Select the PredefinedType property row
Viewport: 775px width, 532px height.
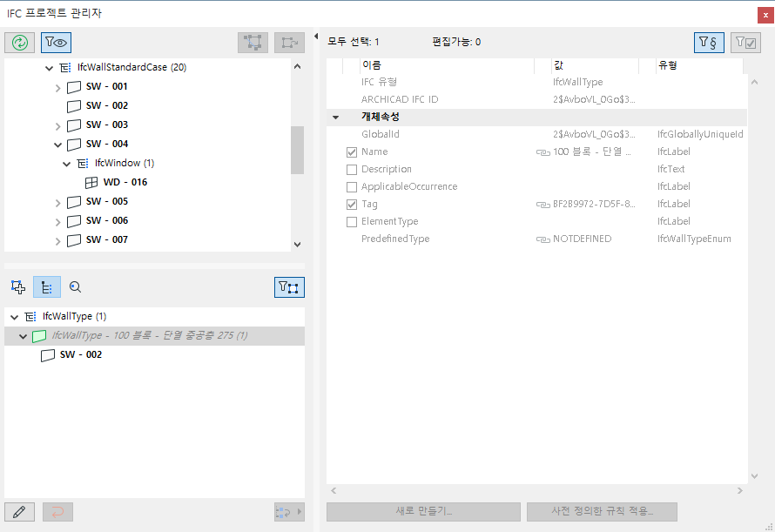[x=536, y=239]
